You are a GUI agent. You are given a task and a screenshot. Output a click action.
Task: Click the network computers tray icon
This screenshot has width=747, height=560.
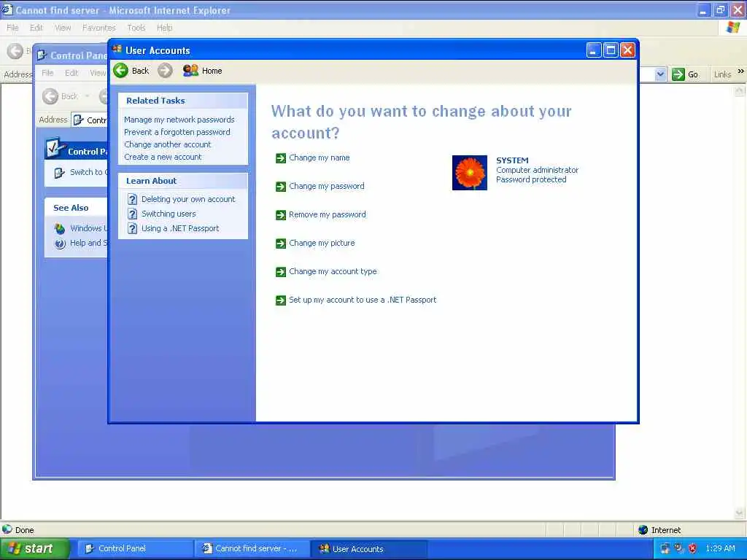[665, 548]
